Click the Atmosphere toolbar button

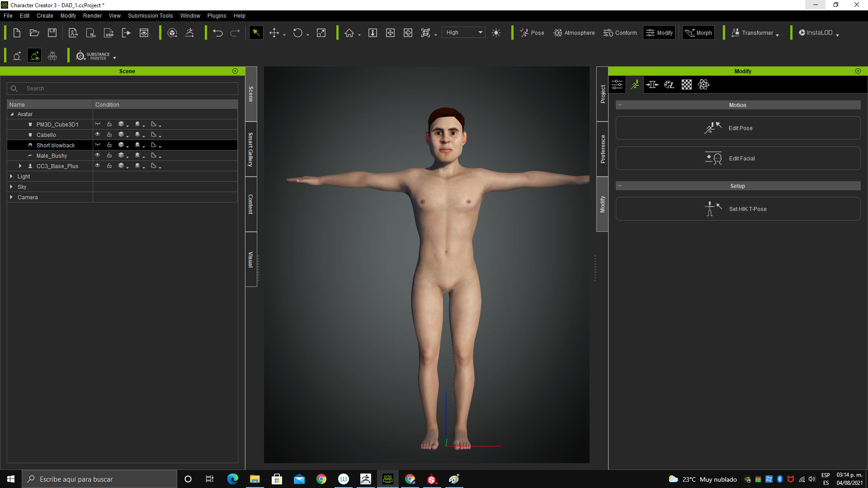point(574,33)
